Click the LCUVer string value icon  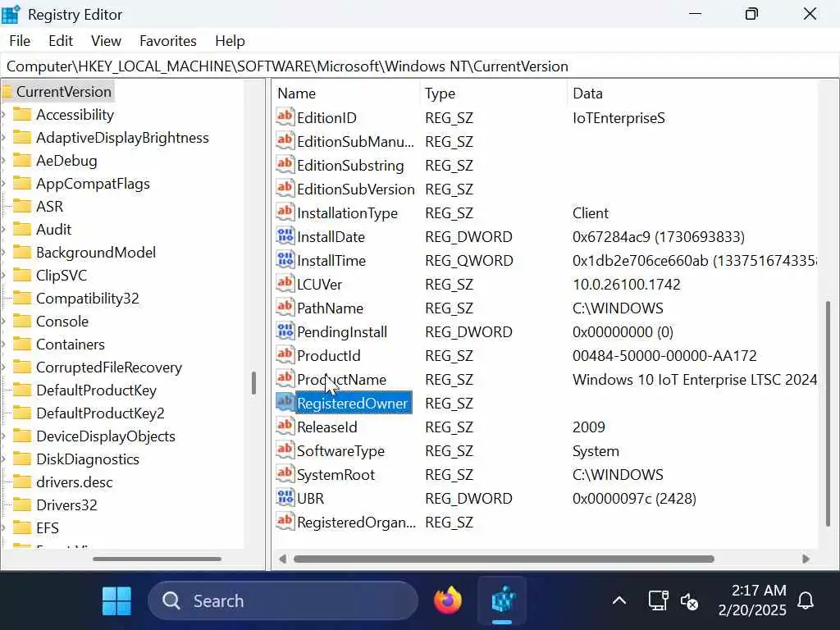[285, 284]
